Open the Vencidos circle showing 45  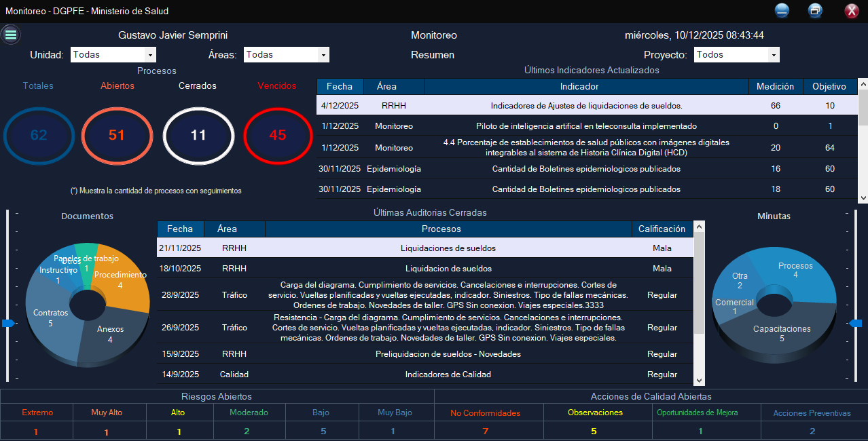coord(277,135)
